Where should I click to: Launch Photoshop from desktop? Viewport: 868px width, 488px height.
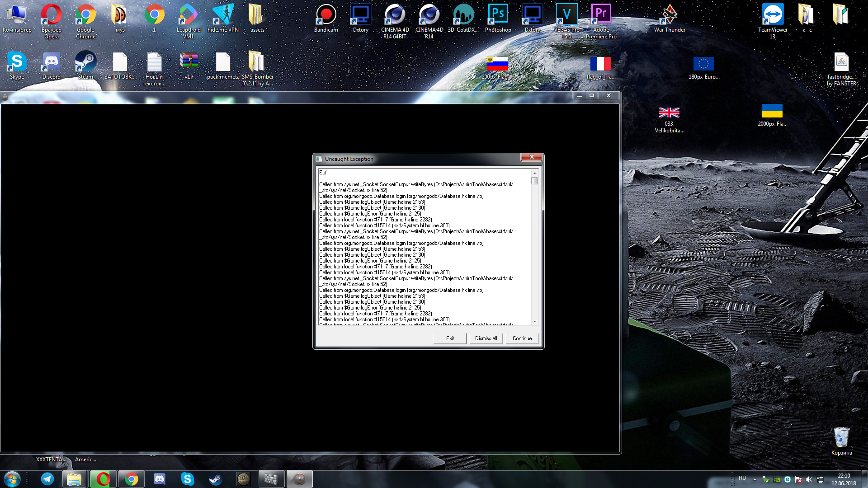[498, 19]
